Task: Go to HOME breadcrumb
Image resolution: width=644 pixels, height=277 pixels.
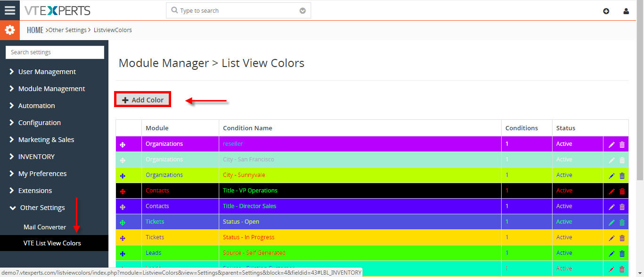Action: coord(35,30)
